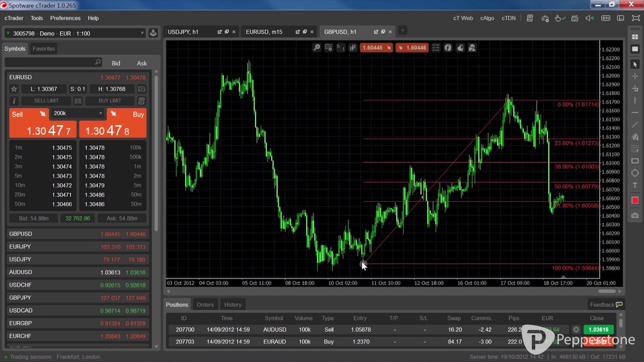Pick the vertical line drawing tool
This screenshot has height=362, width=644.
coord(635,101)
